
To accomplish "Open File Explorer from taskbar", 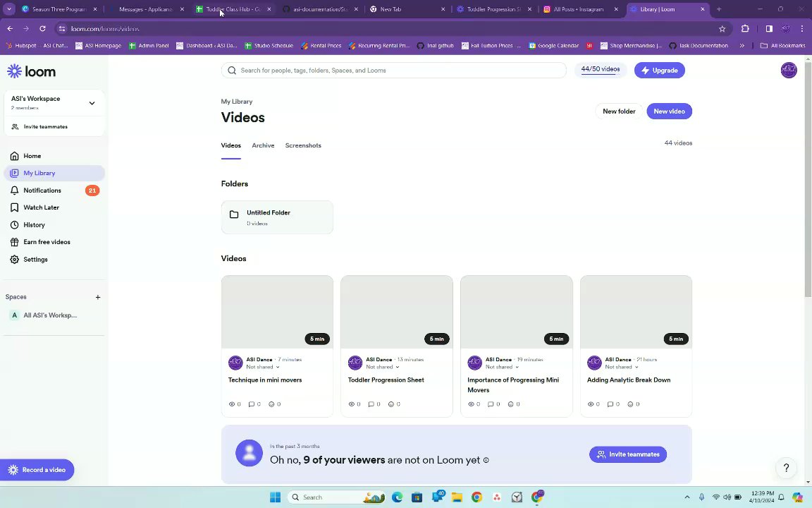I will [457, 497].
